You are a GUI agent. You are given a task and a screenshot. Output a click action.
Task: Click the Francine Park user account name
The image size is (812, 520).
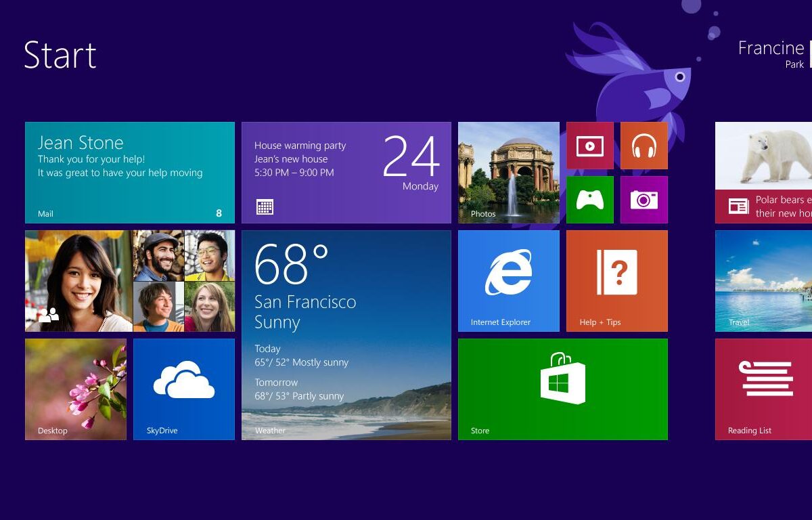pos(771,54)
